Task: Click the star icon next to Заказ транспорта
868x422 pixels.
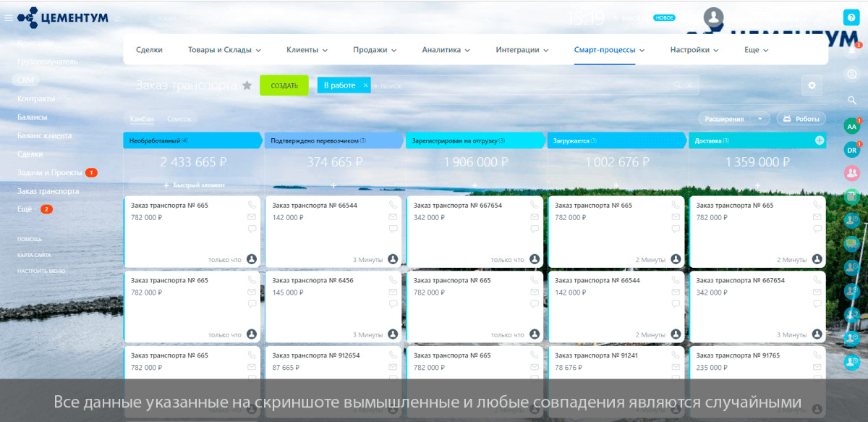Action: [x=247, y=85]
